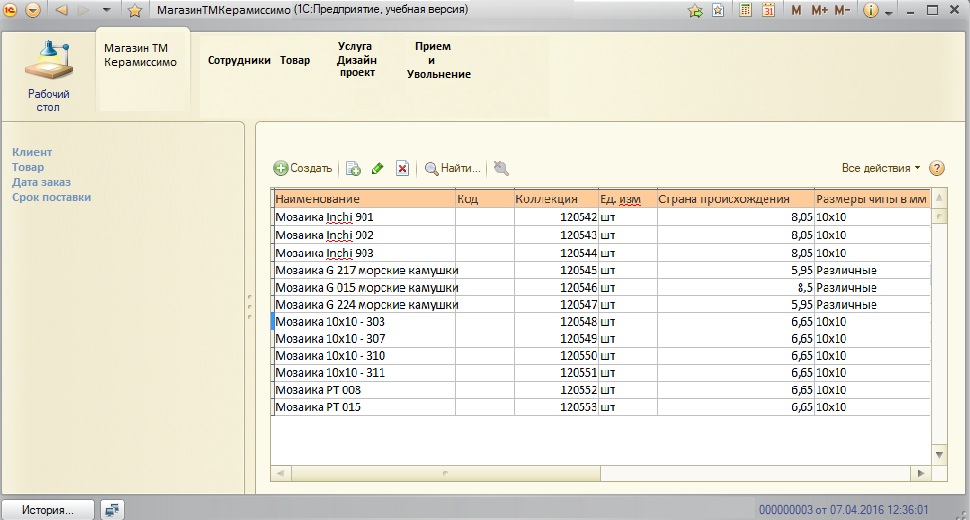This screenshot has width=970, height=520.
Task: Click Размеры чипы в мм column header
Action: point(872,198)
